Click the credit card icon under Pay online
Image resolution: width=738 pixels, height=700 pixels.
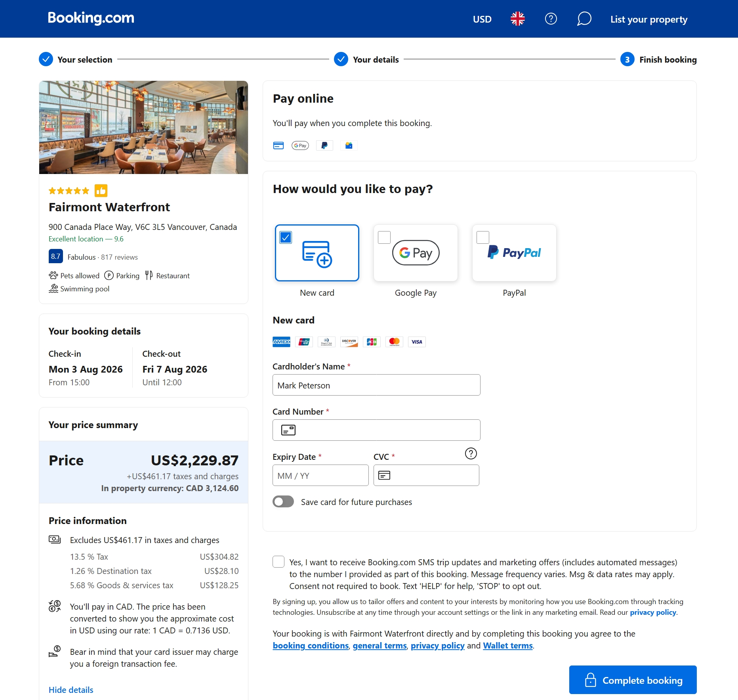(278, 145)
